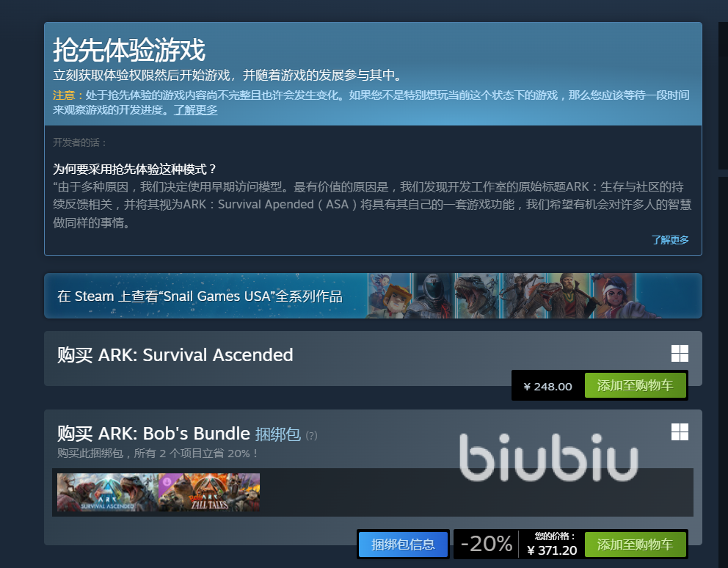Click 购买 ARK: Survival Ascended heading
Image resolution: width=728 pixels, height=568 pixels.
tap(175, 355)
